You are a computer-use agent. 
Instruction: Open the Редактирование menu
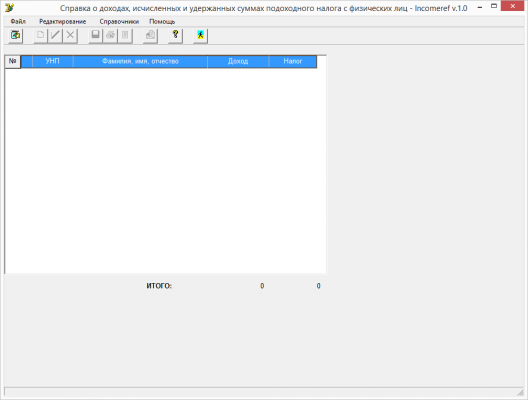tap(63, 22)
